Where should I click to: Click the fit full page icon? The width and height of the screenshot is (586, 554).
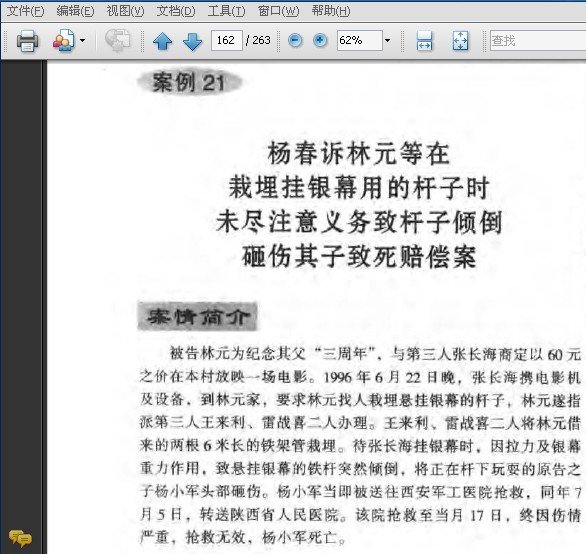460,41
